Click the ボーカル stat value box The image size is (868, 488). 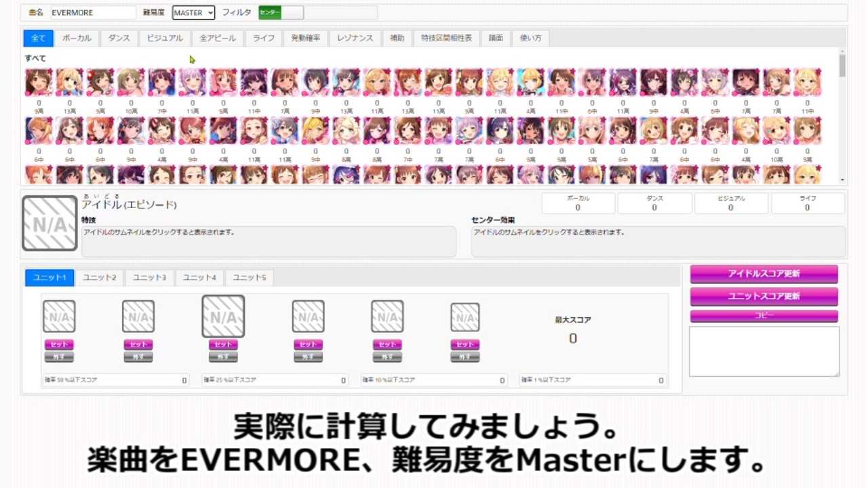578,203
